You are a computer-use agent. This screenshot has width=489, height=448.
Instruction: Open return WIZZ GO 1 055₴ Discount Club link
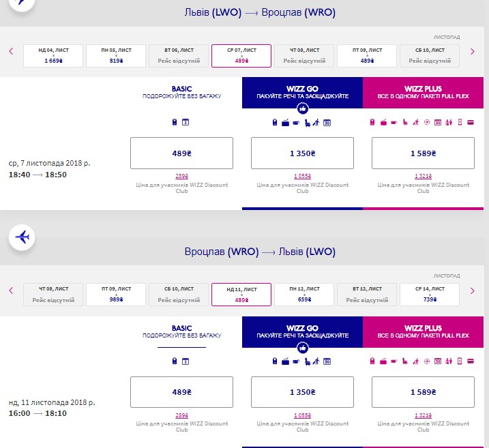(x=302, y=415)
